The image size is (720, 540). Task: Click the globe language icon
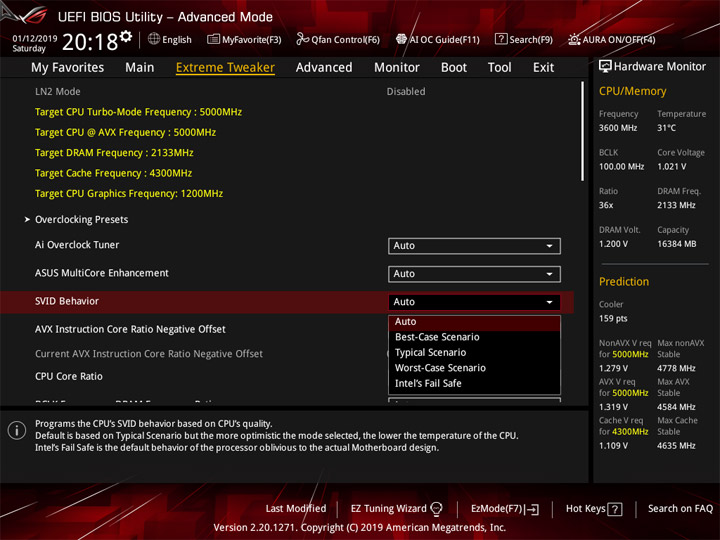(x=154, y=39)
